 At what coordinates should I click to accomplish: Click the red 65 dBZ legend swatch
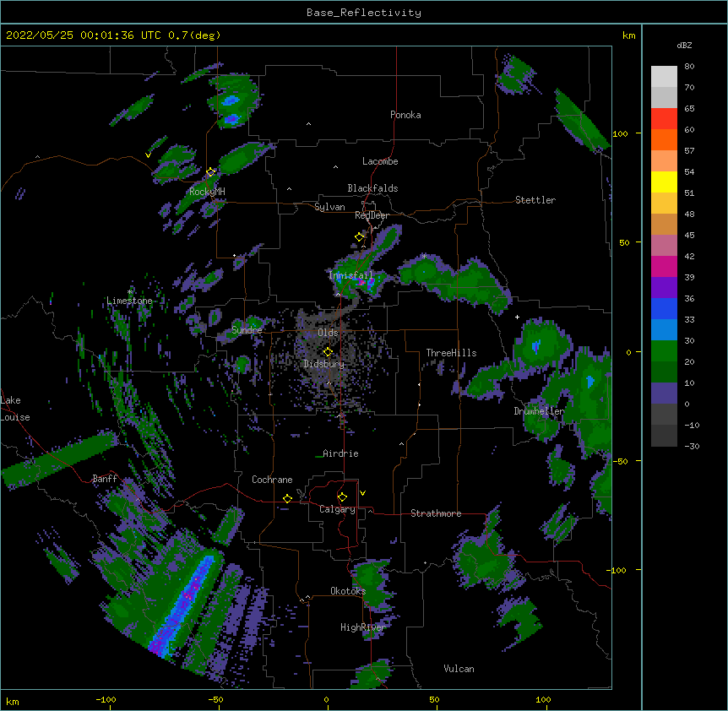pos(664,118)
